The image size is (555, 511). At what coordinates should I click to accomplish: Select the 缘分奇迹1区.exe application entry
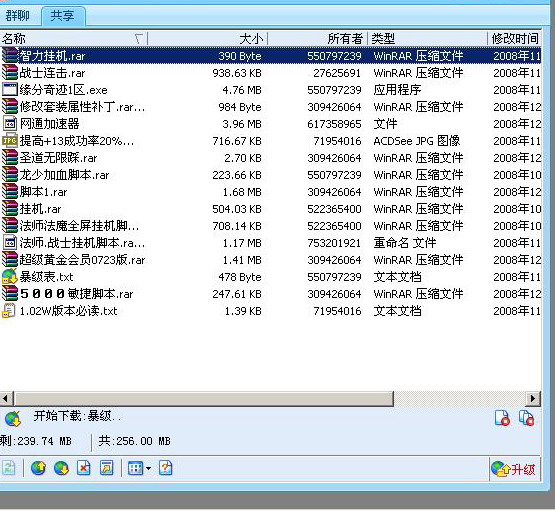(x=270, y=90)
